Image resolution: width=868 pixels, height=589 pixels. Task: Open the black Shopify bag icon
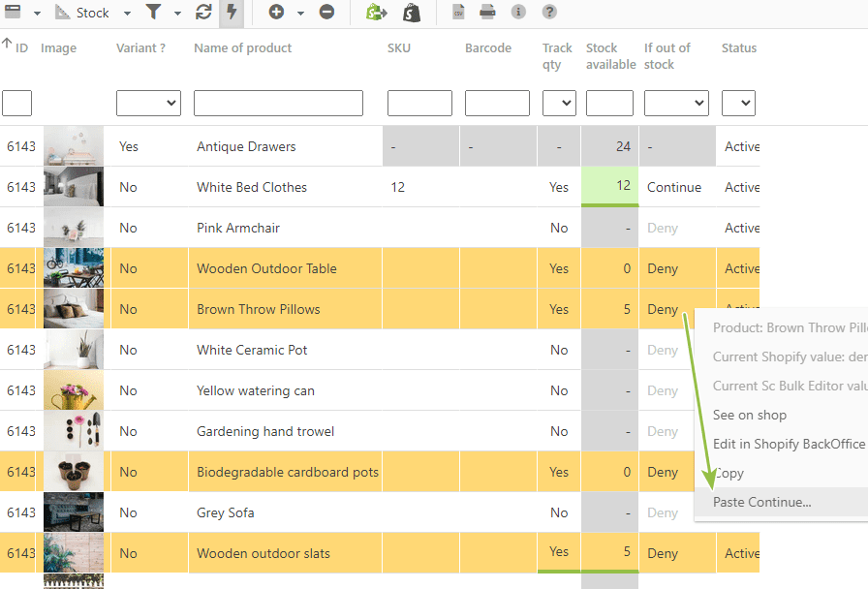coord(412,13)
